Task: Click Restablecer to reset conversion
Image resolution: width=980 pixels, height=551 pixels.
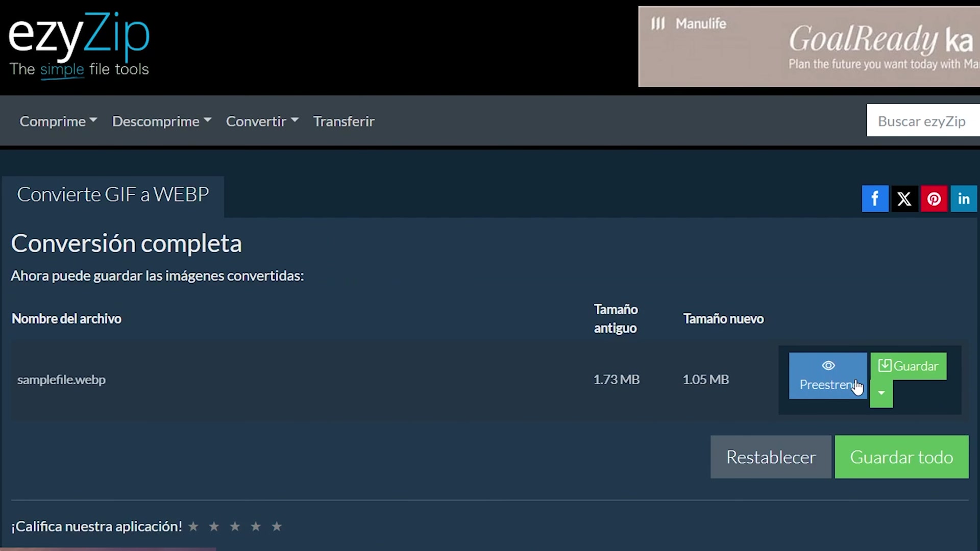Action: point(771,457)
